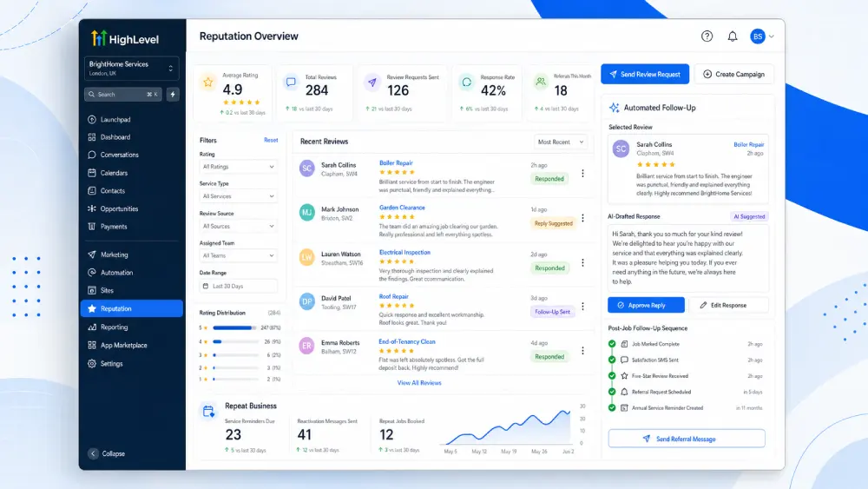
Task: Expand the BrightHome Services account switcher
Action: tap(132, 68)
